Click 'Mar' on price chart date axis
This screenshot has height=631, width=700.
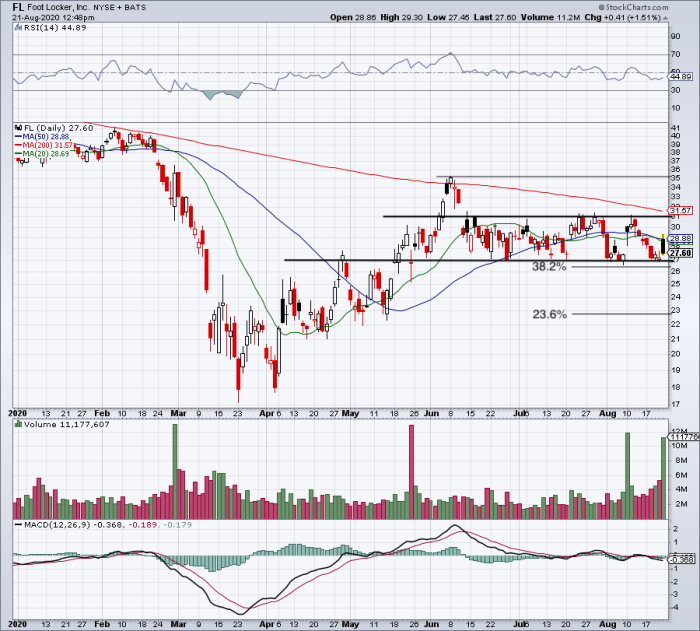179,414
